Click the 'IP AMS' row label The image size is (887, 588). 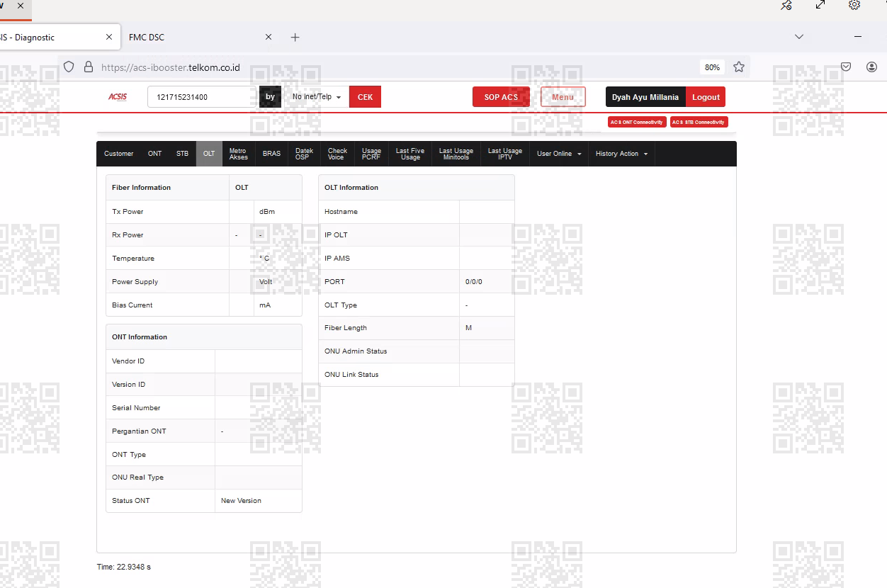point(337,259)
